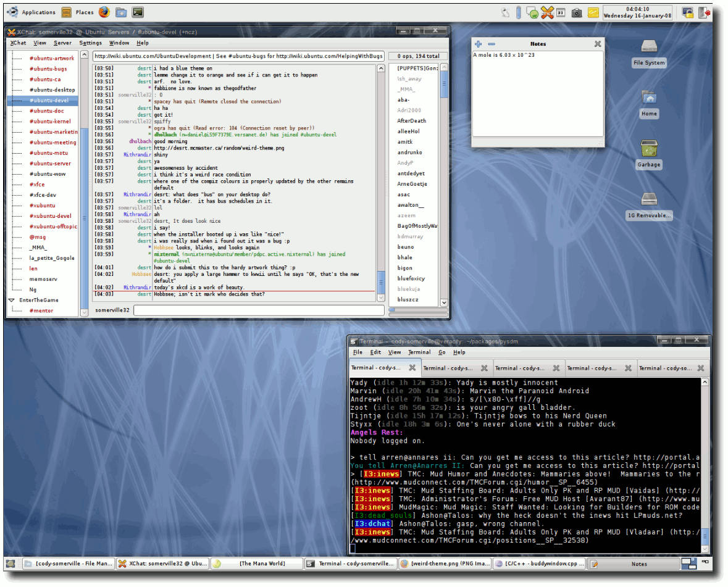Open the Window menu in XChat

(119, 43)
